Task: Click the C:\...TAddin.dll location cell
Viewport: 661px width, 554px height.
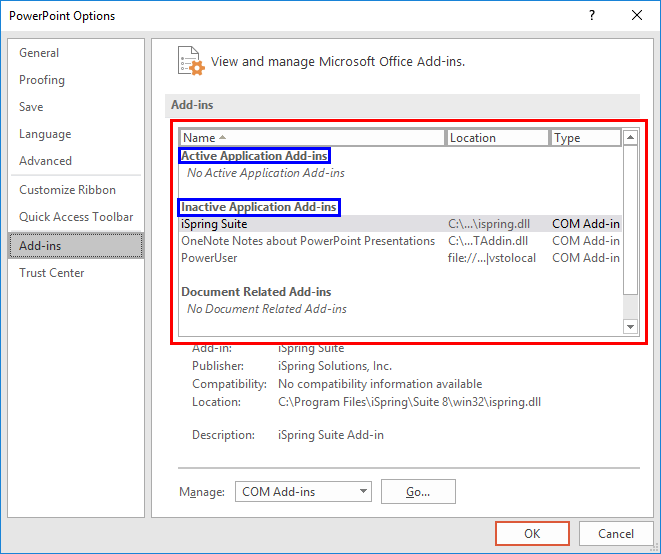Action: click(488, 241)
